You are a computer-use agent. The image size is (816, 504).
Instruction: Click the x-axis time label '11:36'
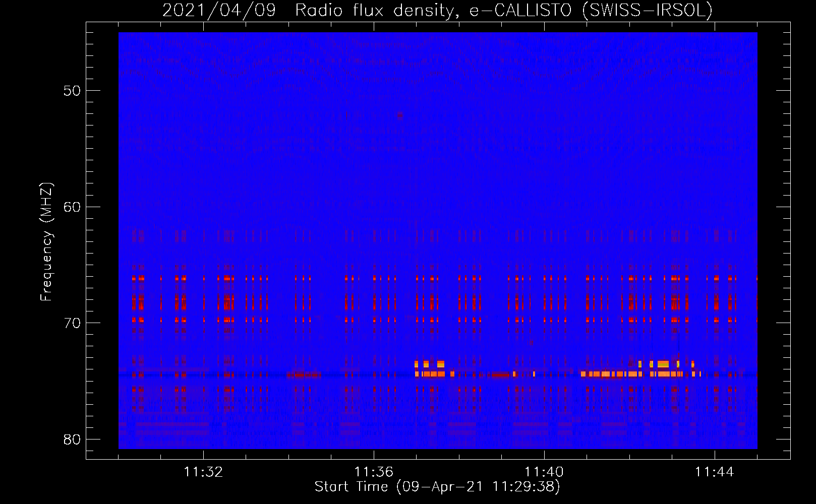click(x=374, y=472)
